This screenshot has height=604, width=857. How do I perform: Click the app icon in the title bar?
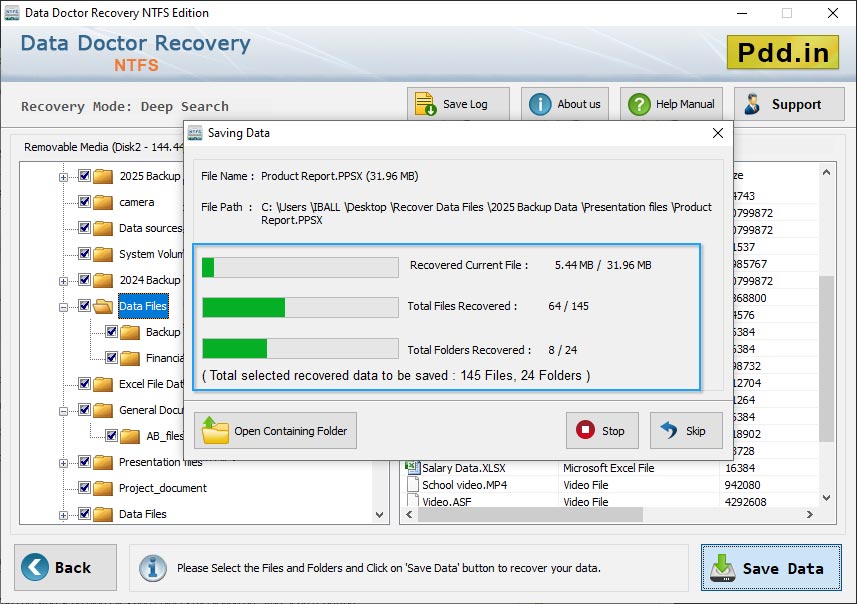click(12, 13)
